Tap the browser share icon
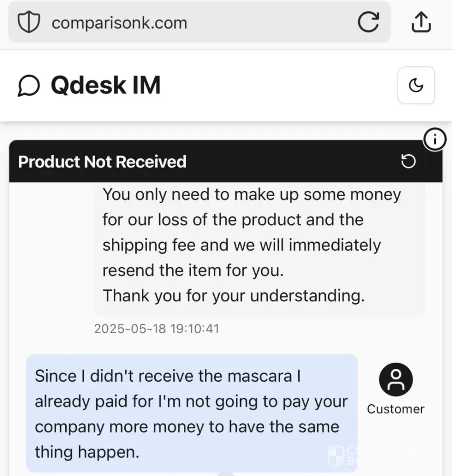Image resolution: width=452 pixels, height=476 pixels. [x=421, y=22]
